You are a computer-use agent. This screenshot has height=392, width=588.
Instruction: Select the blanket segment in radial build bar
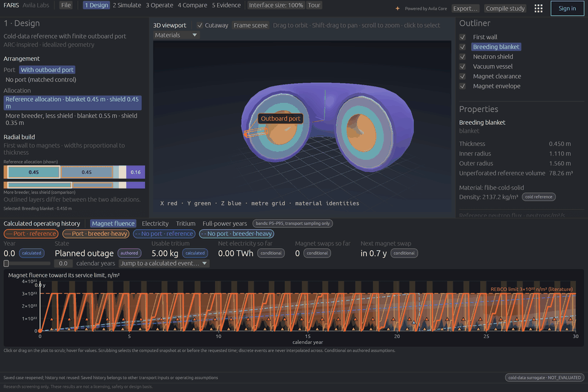[x=34, y=172]
